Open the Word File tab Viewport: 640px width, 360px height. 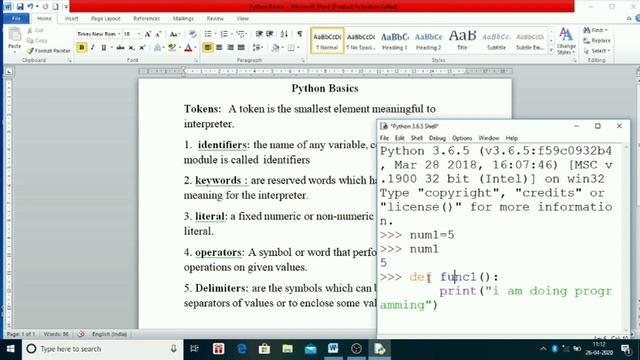coord(16,18)
